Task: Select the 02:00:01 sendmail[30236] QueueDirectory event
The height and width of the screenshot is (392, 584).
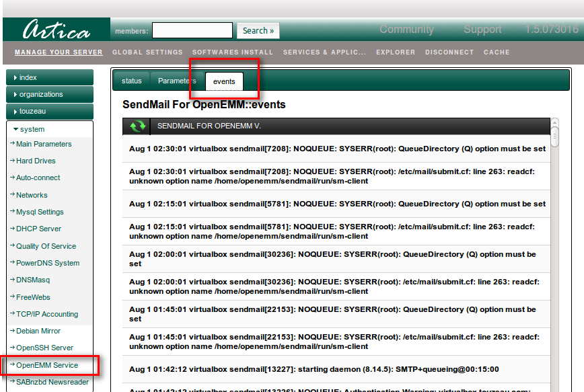Action: point(336,259)
